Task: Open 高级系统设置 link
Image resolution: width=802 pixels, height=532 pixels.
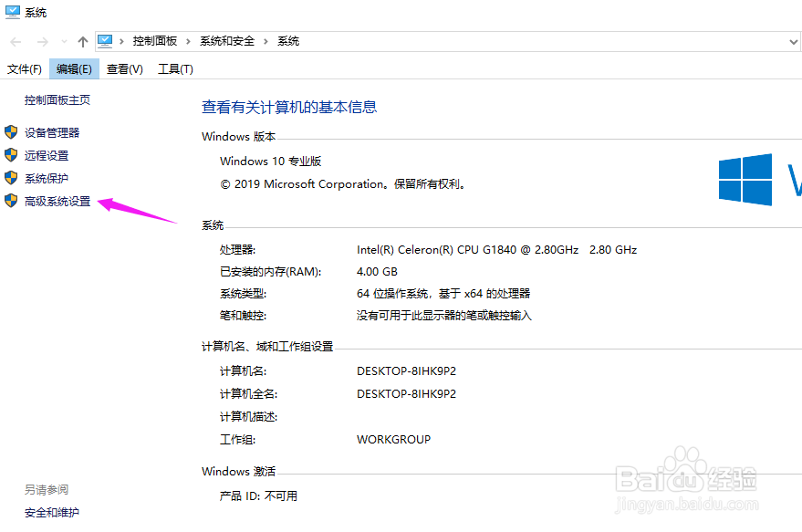Action: pos(57,202)
